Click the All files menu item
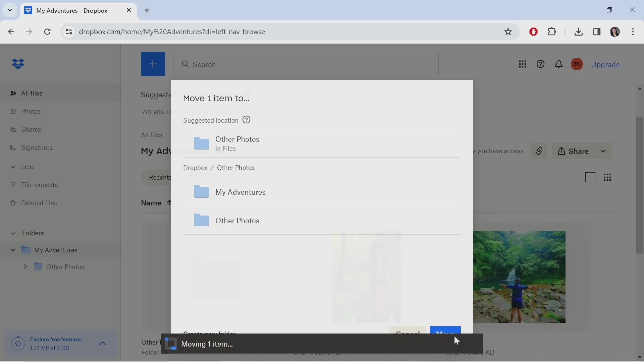644x362 pixels. click(x=32, y=93)
